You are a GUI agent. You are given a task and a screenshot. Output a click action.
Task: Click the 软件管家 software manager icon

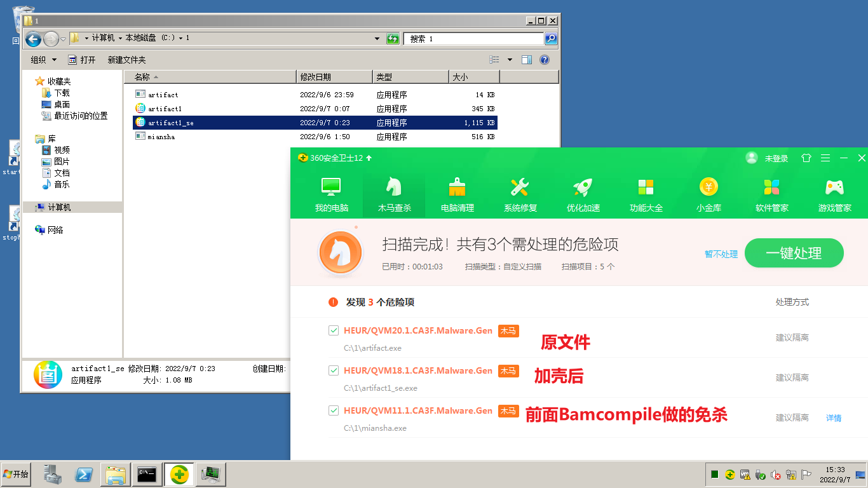coord(771,187)
